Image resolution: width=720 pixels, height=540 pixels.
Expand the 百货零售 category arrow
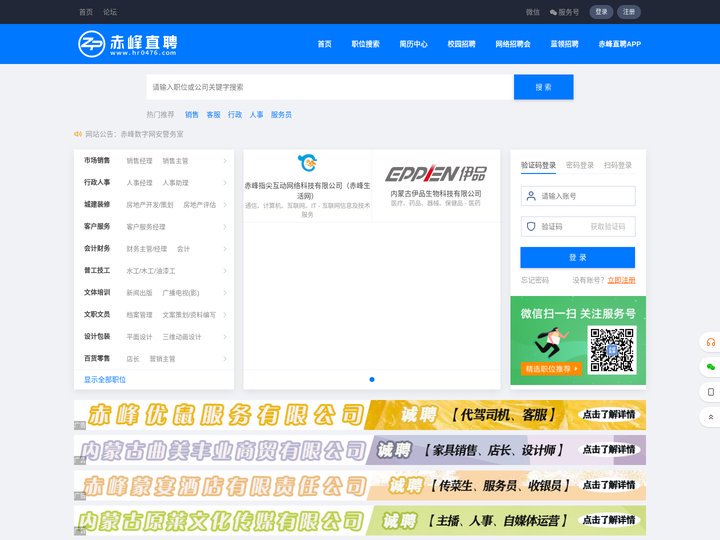[225, 359]
